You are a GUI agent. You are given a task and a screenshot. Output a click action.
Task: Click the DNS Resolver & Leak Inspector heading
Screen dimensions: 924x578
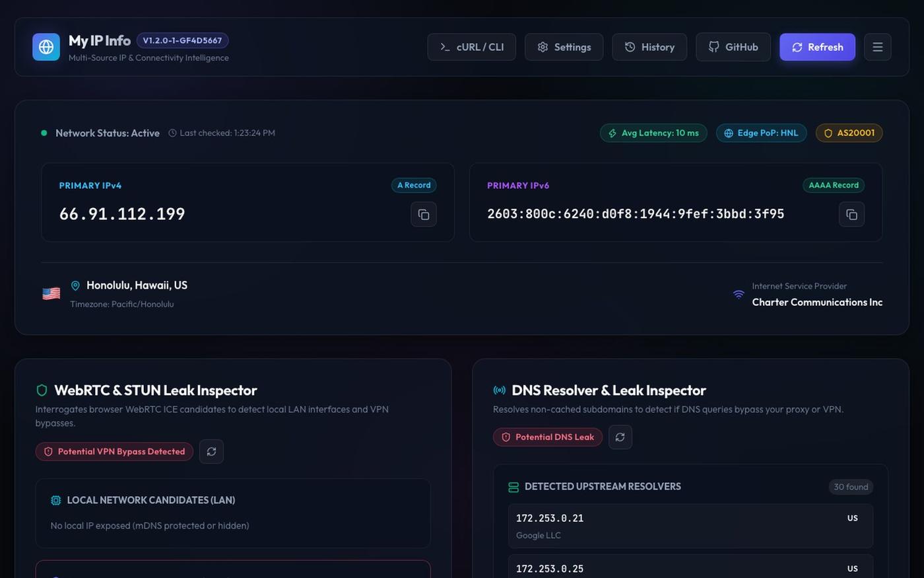click(x=609, y=390)
